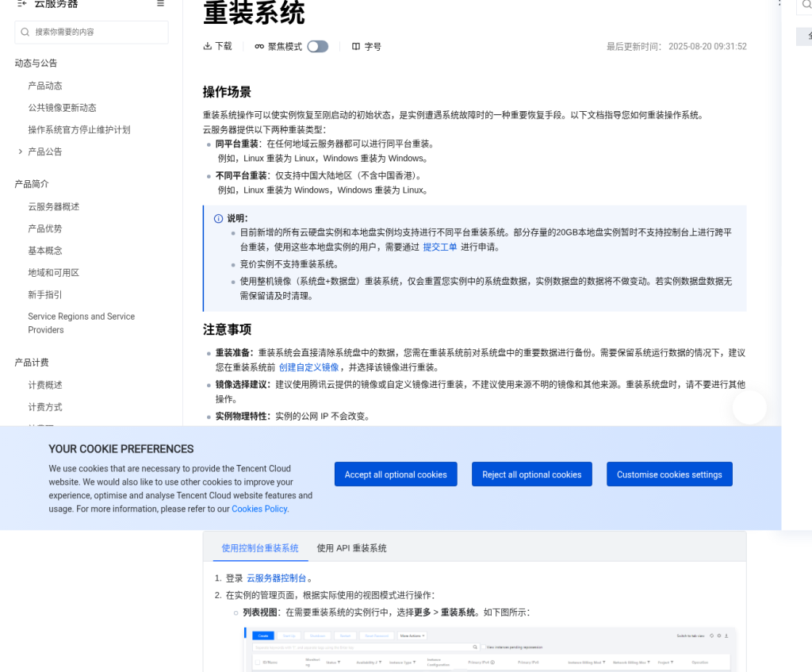Click the round floating button at right
The width and height of the screenshot is (812, 672).
pyautogui.click(x=749, y=408)
